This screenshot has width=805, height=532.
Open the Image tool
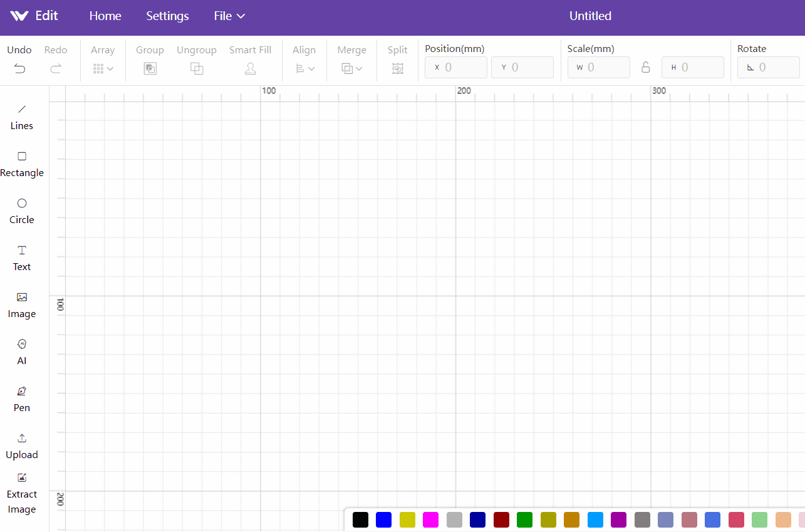click(22, 305)
